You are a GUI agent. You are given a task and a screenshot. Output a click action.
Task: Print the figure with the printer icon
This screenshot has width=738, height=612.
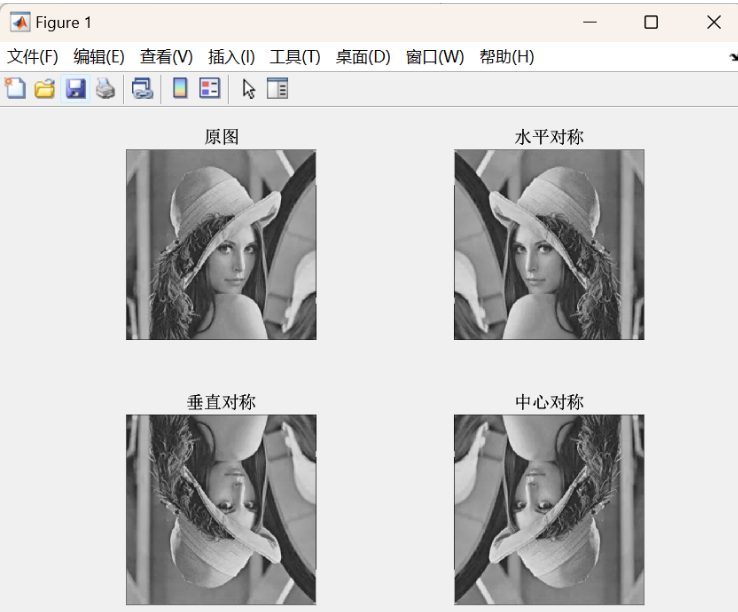click(x=105, y=89)
